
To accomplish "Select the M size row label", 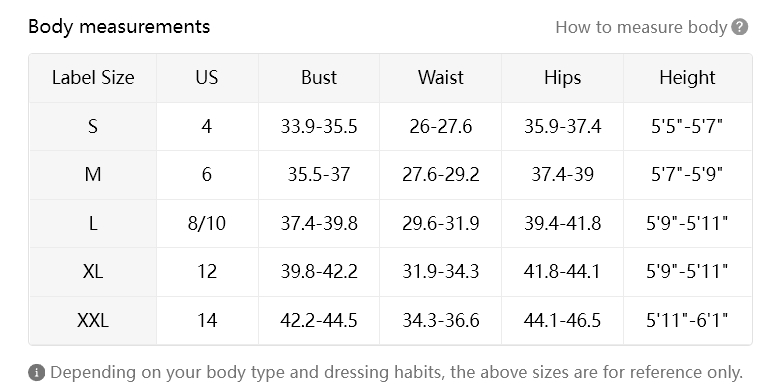I will [x=93, y=175].
